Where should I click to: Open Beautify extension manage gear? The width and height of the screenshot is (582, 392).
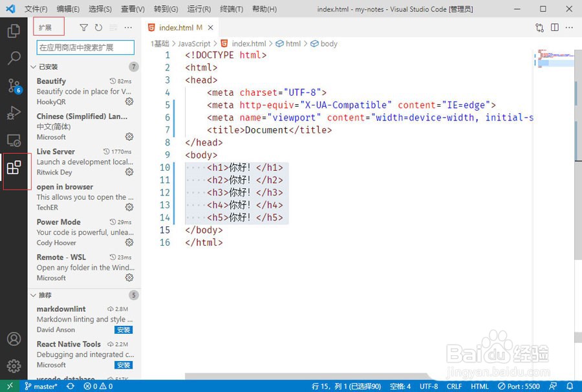129,102
